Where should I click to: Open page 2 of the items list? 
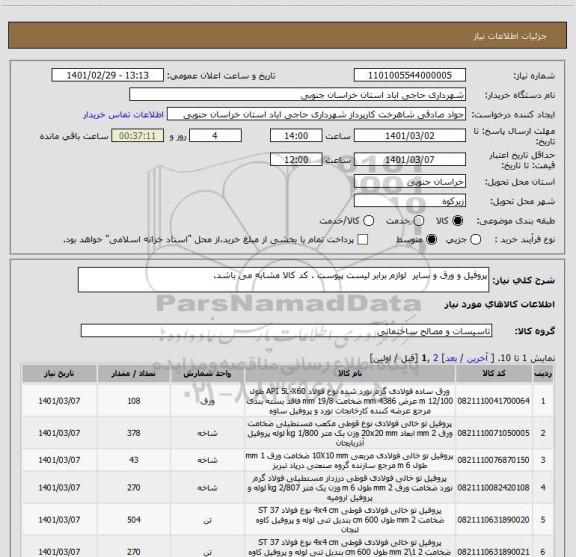pyautogui.click(x=436, y=358)
